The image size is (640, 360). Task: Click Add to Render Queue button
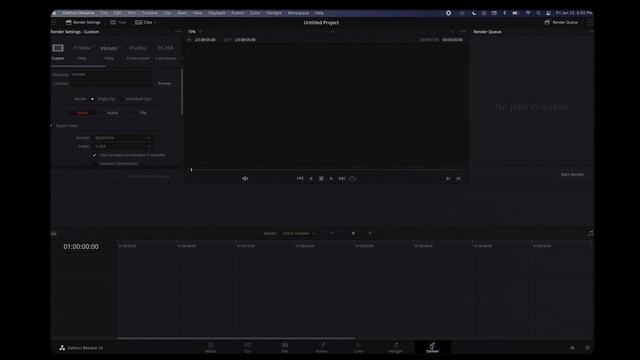150,176
